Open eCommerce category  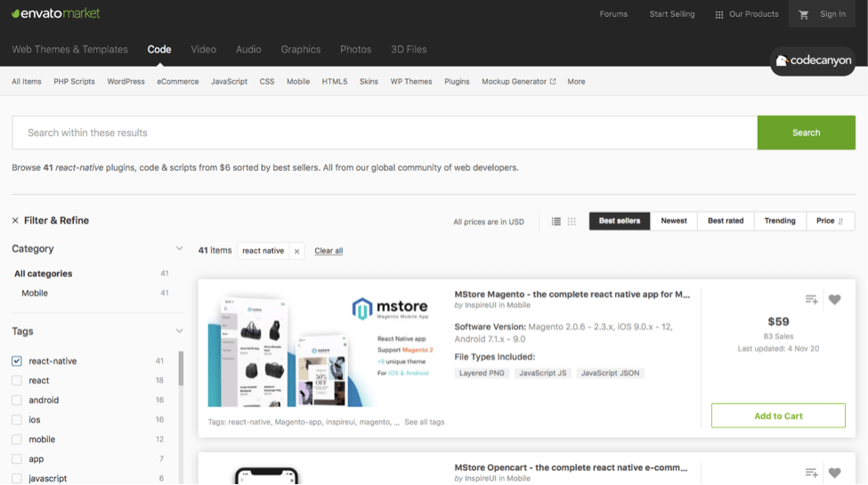pyautogui.click(x=178, y=81)
